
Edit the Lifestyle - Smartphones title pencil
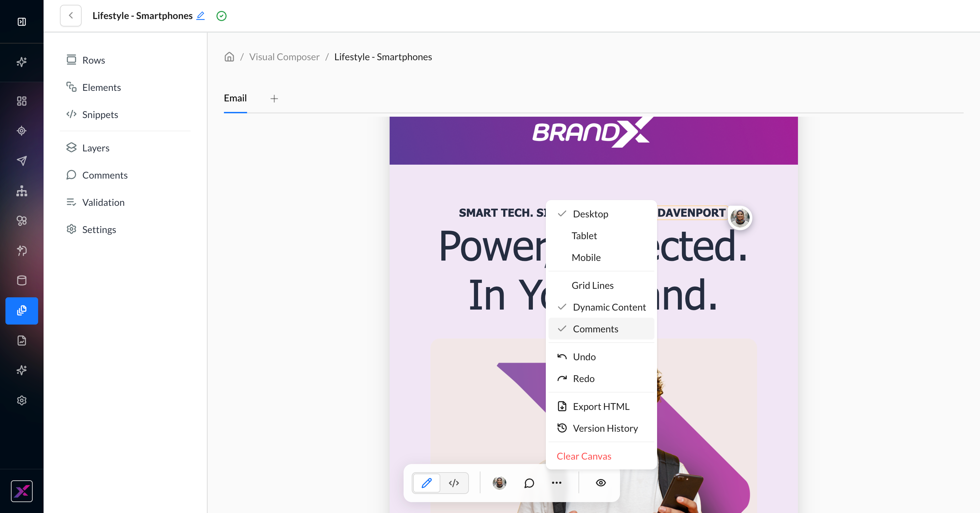coord(200,16)
